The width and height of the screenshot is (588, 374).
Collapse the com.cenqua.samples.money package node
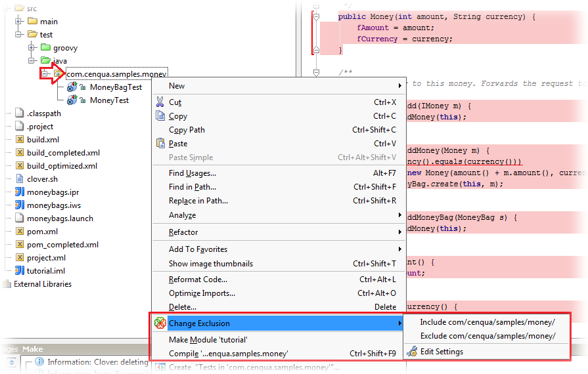click(44, 74)
